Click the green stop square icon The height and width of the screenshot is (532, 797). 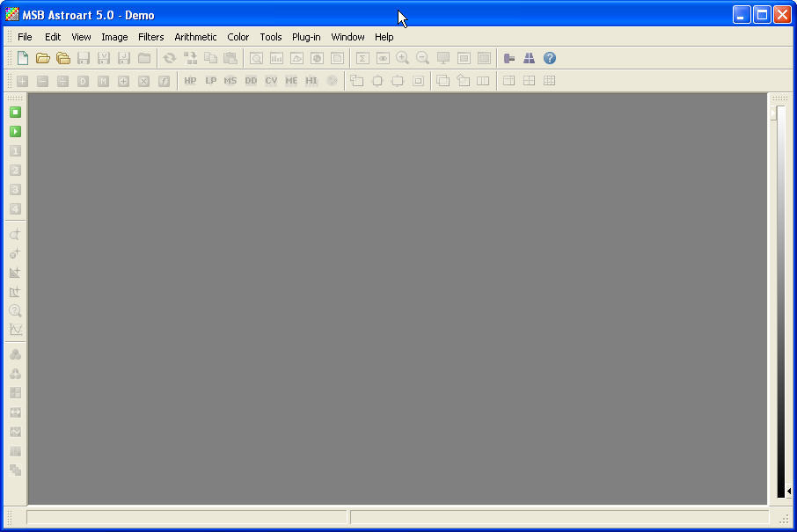click(15, 113)
